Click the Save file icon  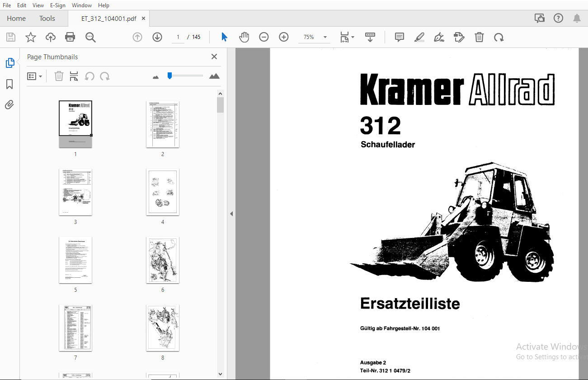click(x=10, y=37)
